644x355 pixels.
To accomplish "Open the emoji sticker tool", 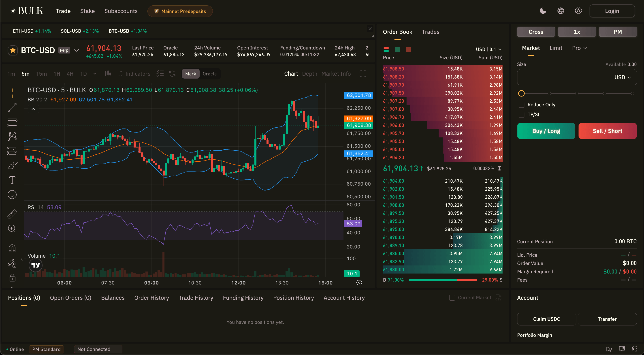I will pos(12,195).
